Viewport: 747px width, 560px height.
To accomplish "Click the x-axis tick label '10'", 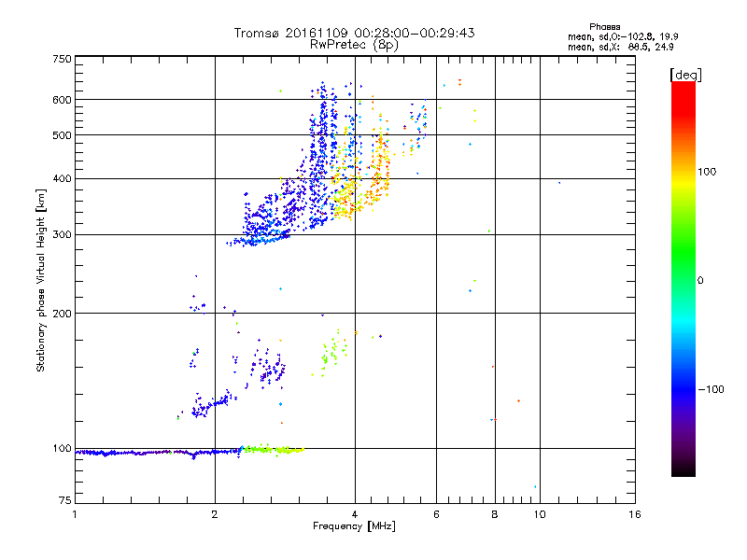I will click(x=540, y=514).
